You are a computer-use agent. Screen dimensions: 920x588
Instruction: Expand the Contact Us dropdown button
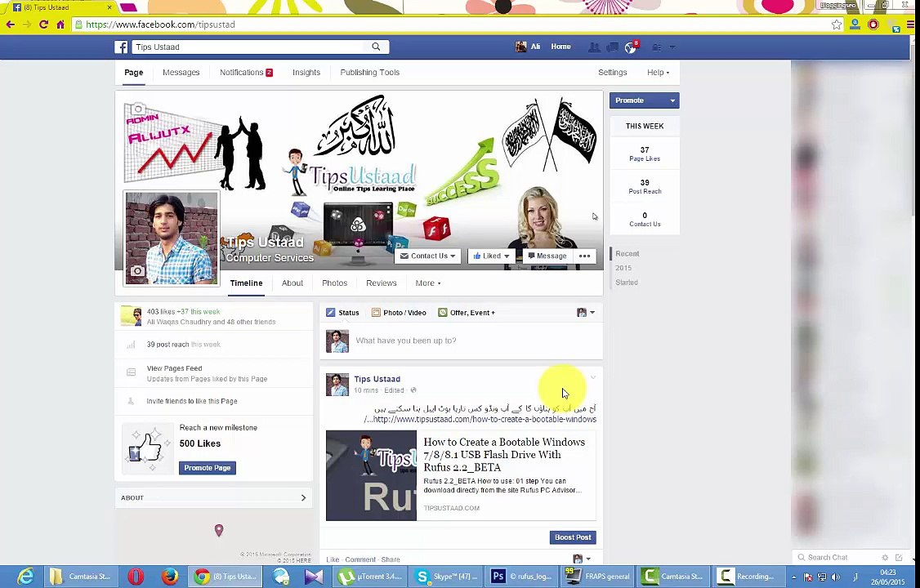(428, 256)
